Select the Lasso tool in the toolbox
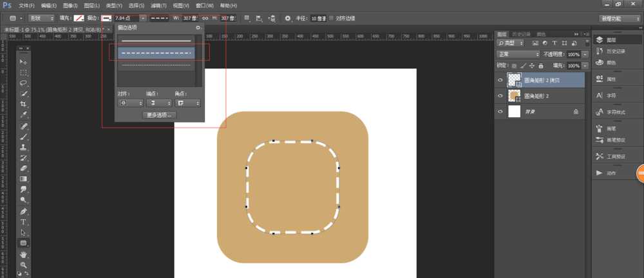Screen dimensions: 644x278 click(24, 83)
